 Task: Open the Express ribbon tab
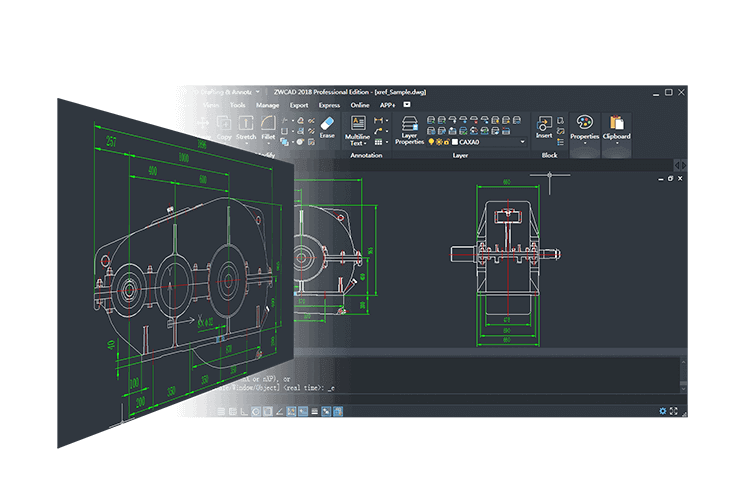click(330, 105)
